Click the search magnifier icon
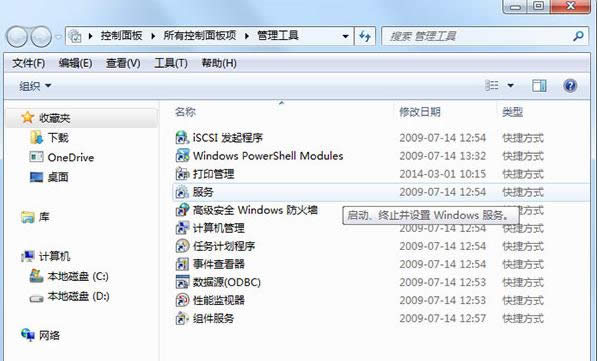This screenshot has height=361, width=598. pos(578,36)
